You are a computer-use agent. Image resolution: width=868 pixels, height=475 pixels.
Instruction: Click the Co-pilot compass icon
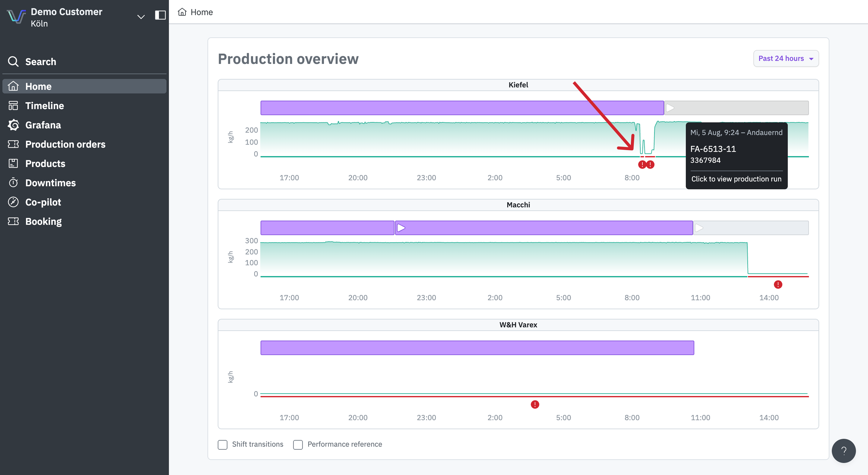13,202
